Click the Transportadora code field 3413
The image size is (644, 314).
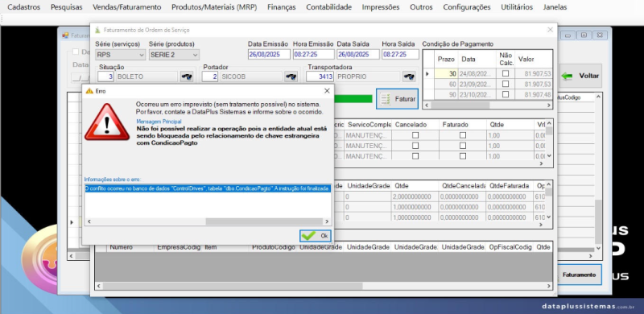pos(320,76)
